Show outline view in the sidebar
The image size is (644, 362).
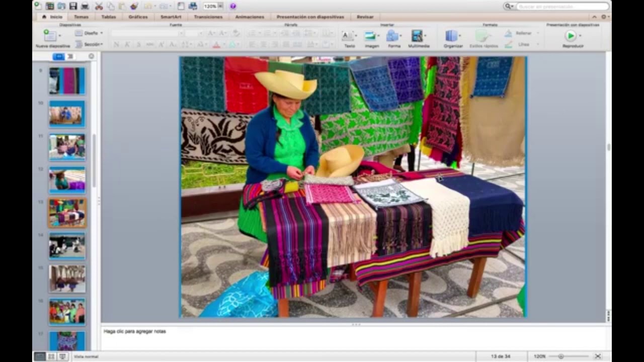coord(70,56)
